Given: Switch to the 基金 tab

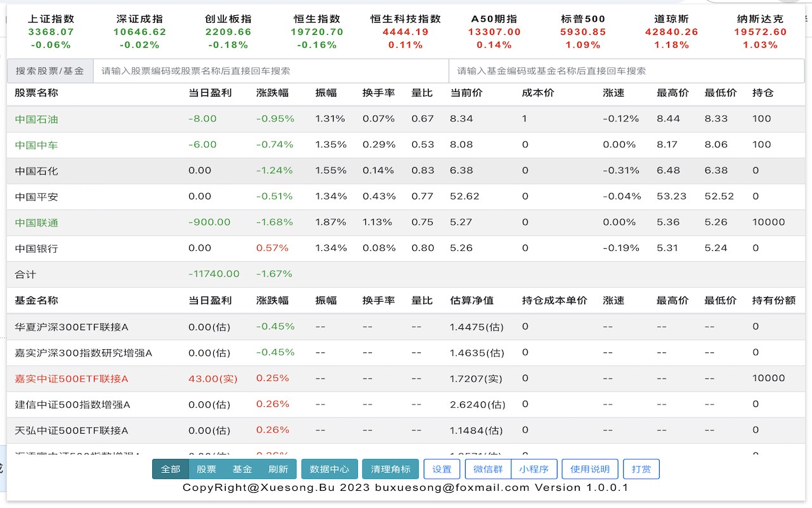Looking at the screenshot, I should tap(242, 469).
